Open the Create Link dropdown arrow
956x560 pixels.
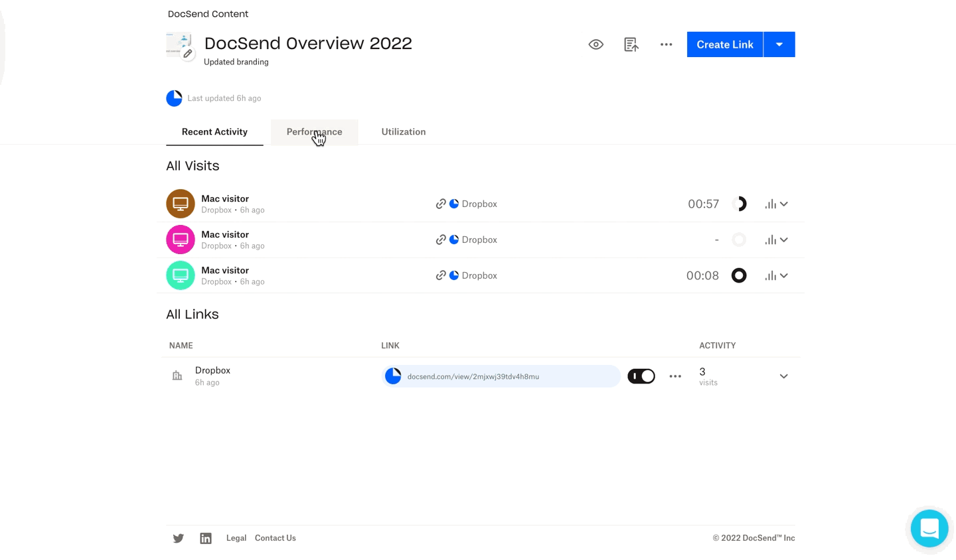779,44
